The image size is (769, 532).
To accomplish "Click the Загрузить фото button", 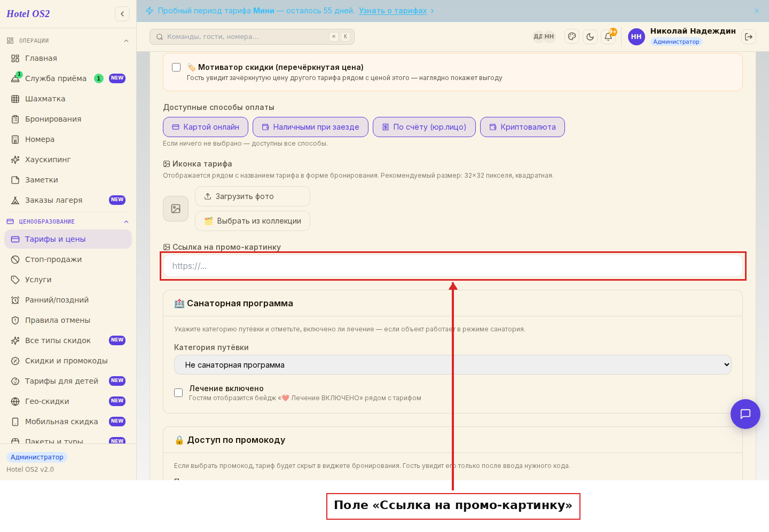I will coord(253,196).
